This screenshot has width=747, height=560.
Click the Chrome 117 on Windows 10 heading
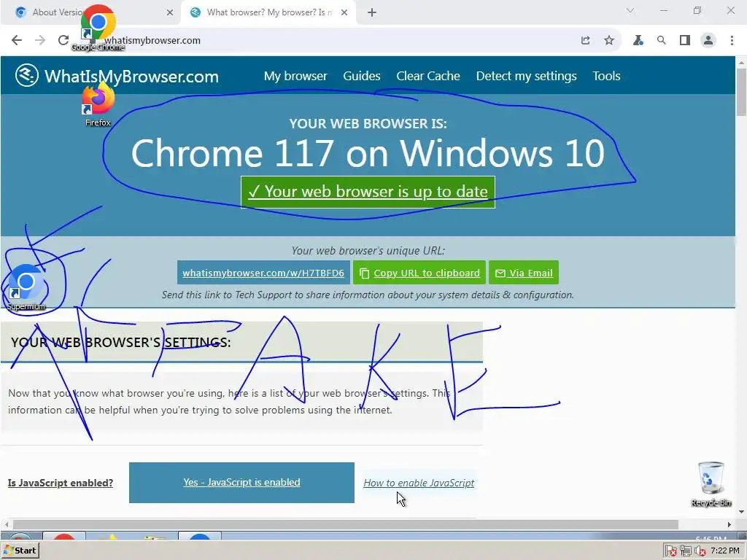pyautogui.click(x=368, y=153)
